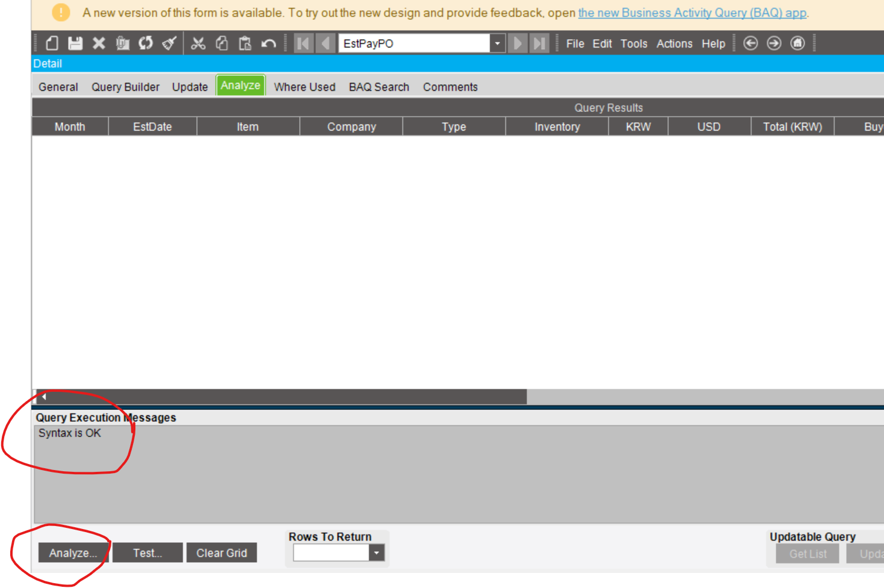The width and height of the screenshot is (884, 588).
Task: Open the Actions menu
Action: click(674, 44)
